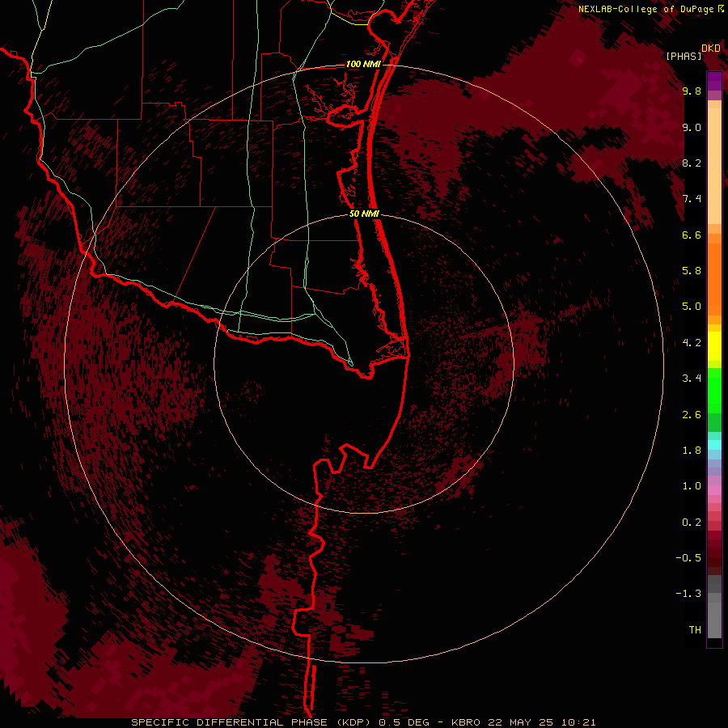Click the 8.2 scale value
The image size is (728, 728).
(x=692, y=163)
